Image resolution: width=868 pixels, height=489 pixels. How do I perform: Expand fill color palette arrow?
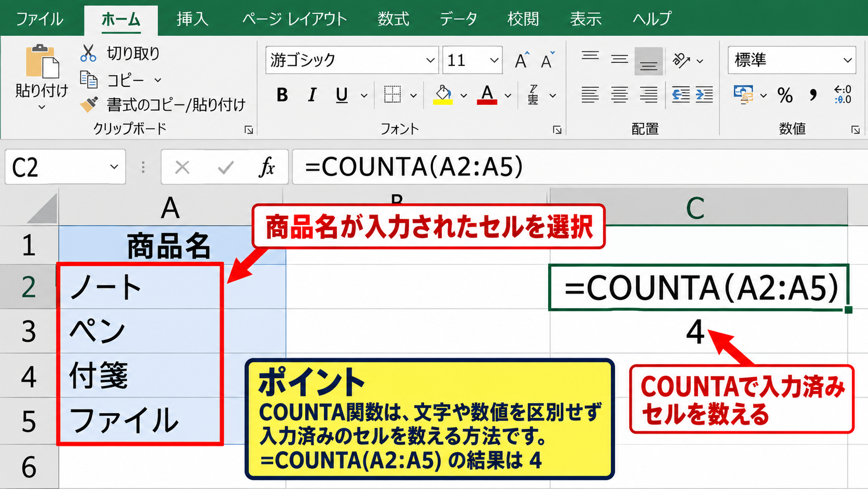pos(464,96)
